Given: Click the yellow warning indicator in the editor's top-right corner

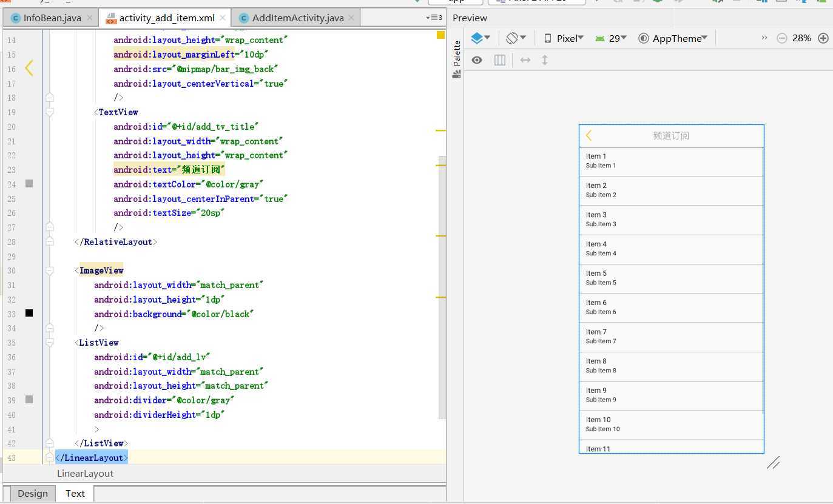Looking at the screenshot, I should pos(441,35).
